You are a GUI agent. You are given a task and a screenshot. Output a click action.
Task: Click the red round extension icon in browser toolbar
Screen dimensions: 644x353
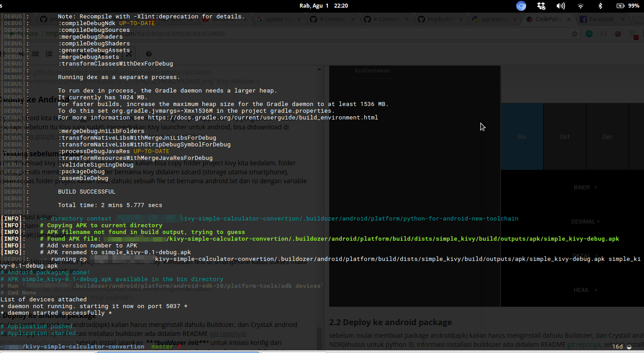(618, 34)
